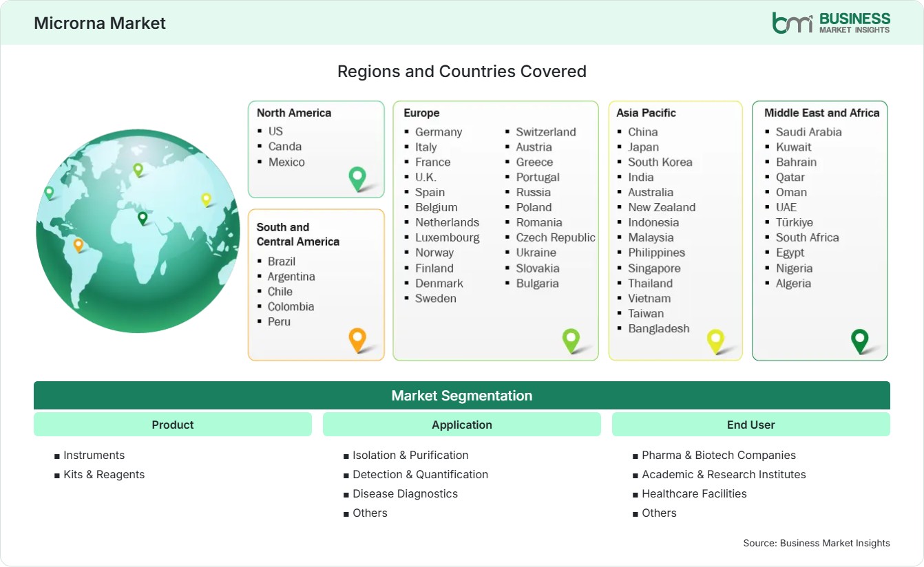
Task: Click Detection & Quantification under Application
Action: [420, 474]
